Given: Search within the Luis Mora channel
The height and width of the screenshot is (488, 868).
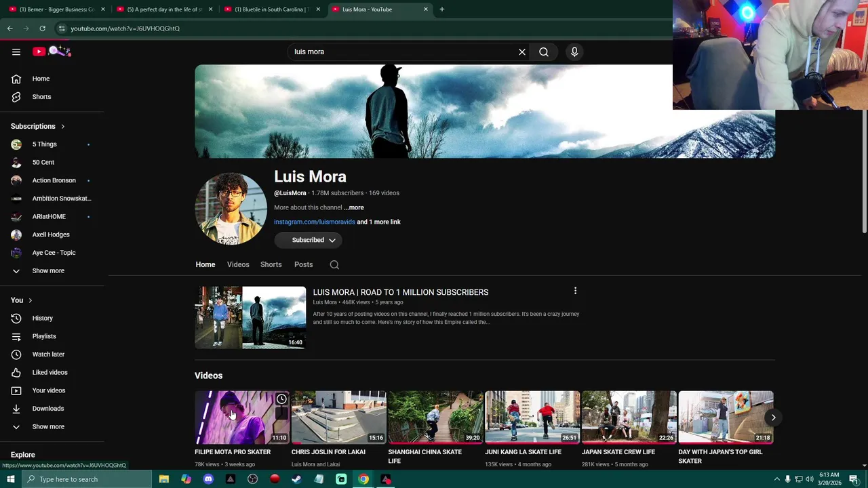Looking at the screenshot, I should coord(334,265).
